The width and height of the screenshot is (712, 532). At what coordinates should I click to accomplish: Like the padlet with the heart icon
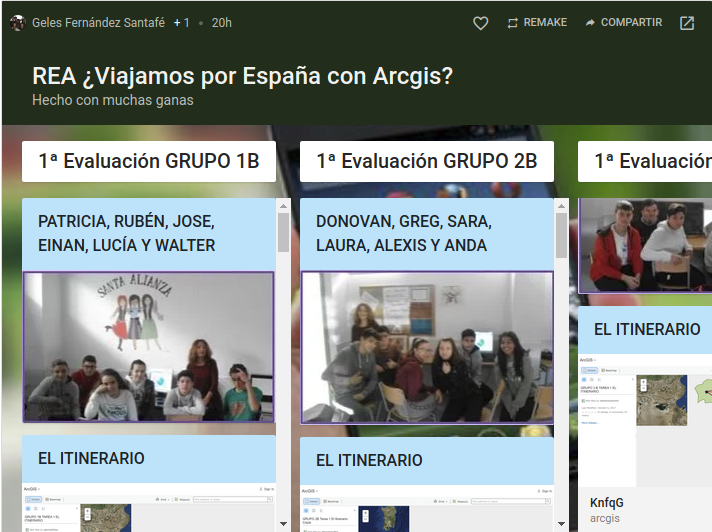(x=480, y=23)
